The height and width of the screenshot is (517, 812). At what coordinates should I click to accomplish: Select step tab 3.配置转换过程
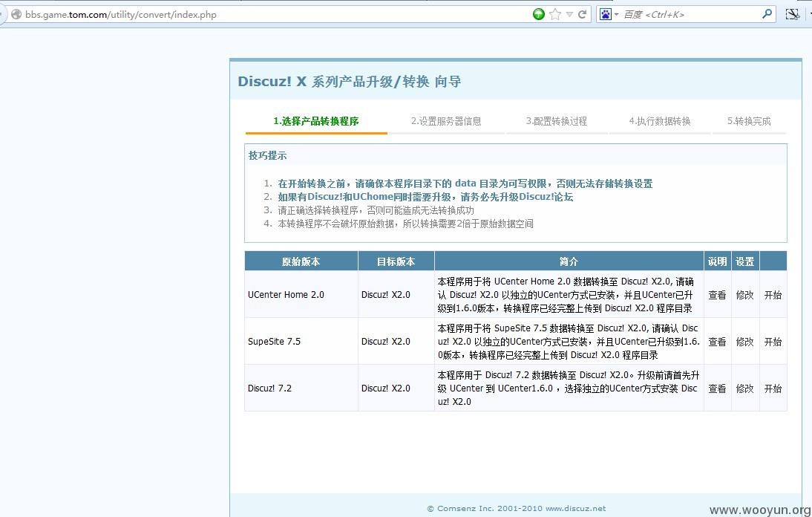[557, 121]
